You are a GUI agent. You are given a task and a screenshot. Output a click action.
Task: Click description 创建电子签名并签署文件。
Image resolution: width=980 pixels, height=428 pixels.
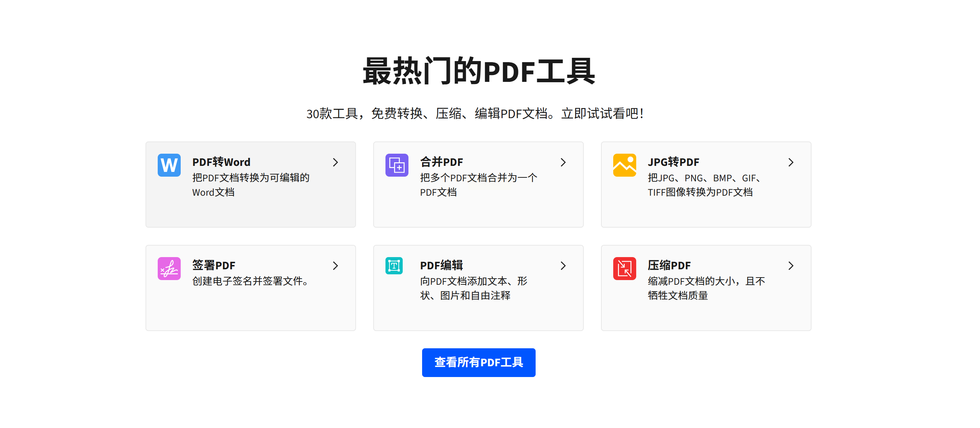(x=251, y=281)
